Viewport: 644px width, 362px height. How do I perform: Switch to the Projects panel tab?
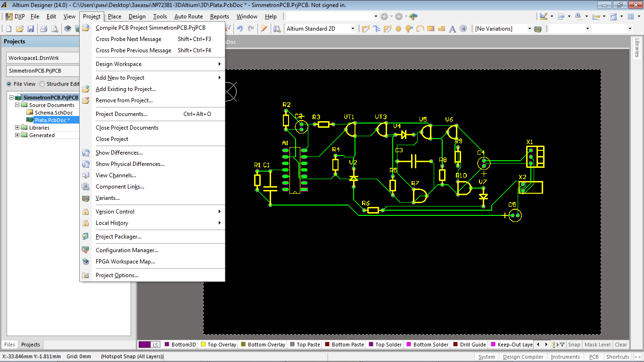tap(31, 345)
